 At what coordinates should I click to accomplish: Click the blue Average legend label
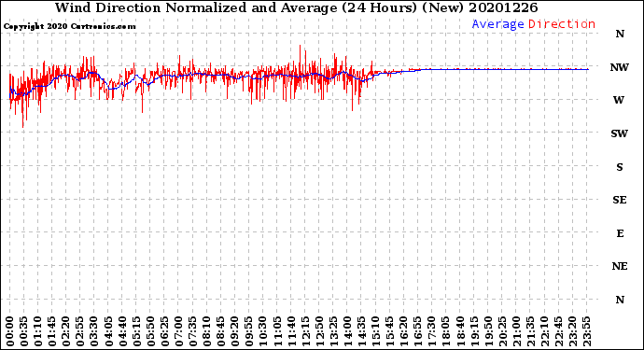tap(497, 24)
